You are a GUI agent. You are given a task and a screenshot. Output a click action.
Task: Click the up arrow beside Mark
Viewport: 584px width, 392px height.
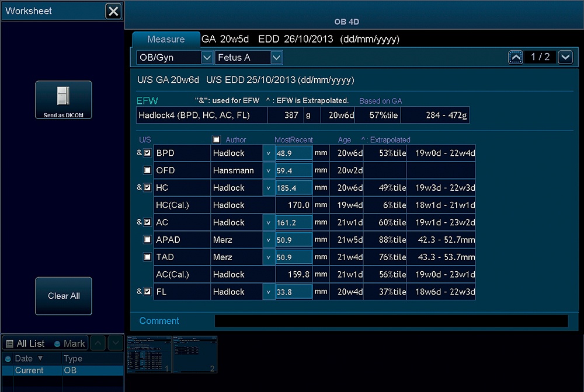(98, 343)
